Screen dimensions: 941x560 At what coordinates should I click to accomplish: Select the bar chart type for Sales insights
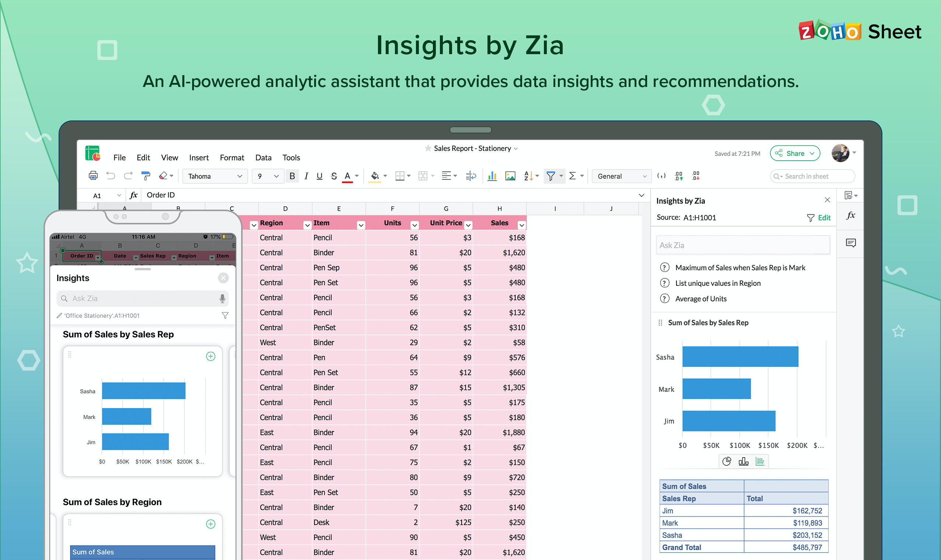click(743, 461)
